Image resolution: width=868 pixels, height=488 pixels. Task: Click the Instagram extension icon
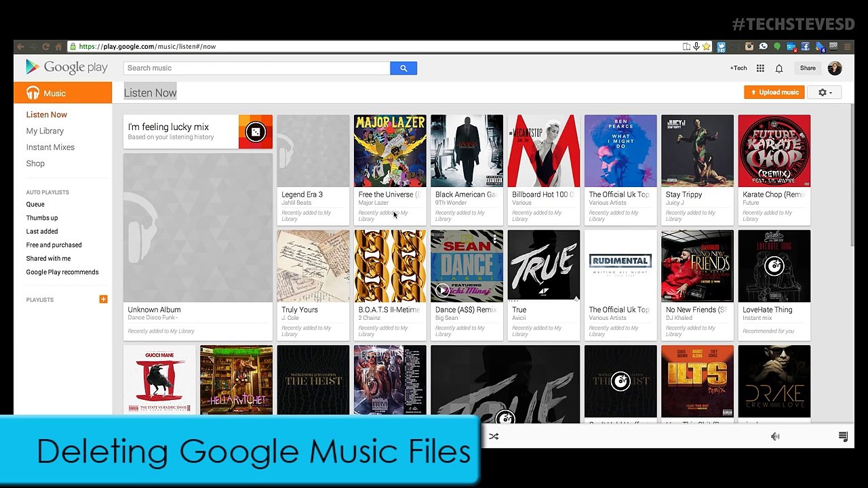pyautogui.click(x=749, y=47)
